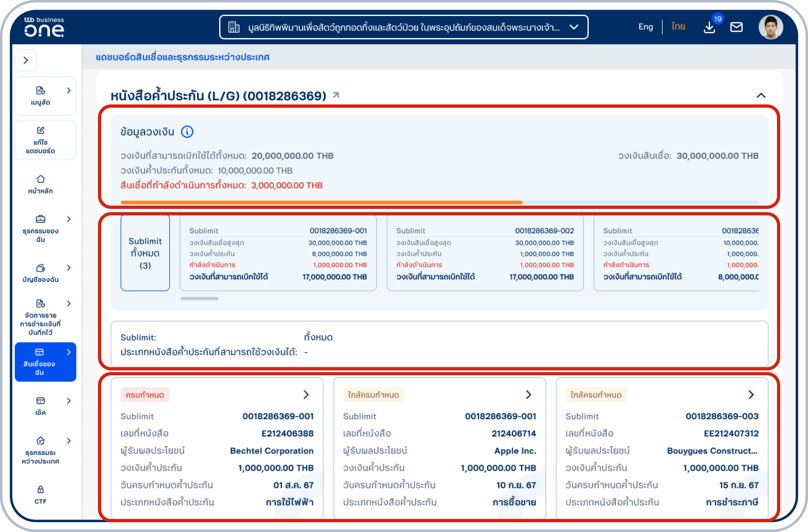
Task: Switch language to ไทย
Action: click(x=678, y=27)
